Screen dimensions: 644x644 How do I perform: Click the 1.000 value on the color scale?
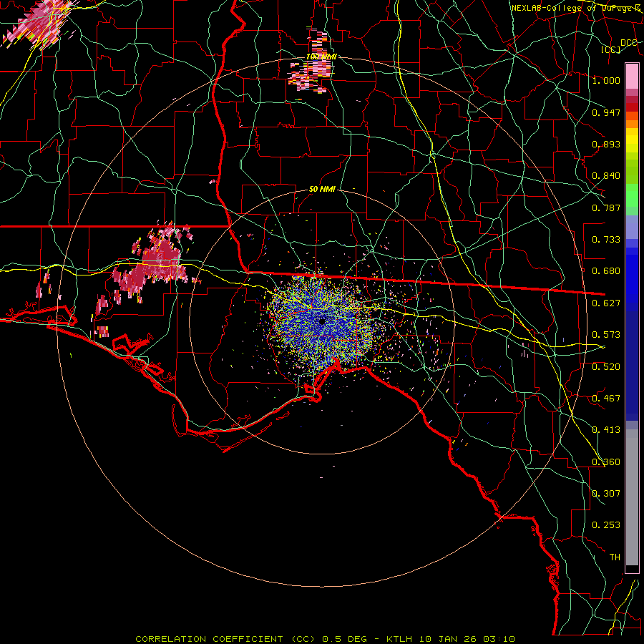(606, 80)
